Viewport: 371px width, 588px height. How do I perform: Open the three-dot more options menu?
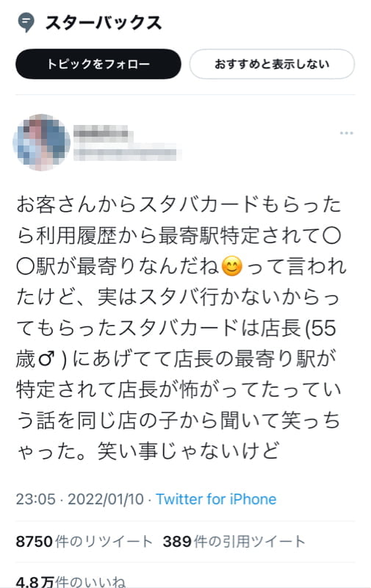click(347, 133)
